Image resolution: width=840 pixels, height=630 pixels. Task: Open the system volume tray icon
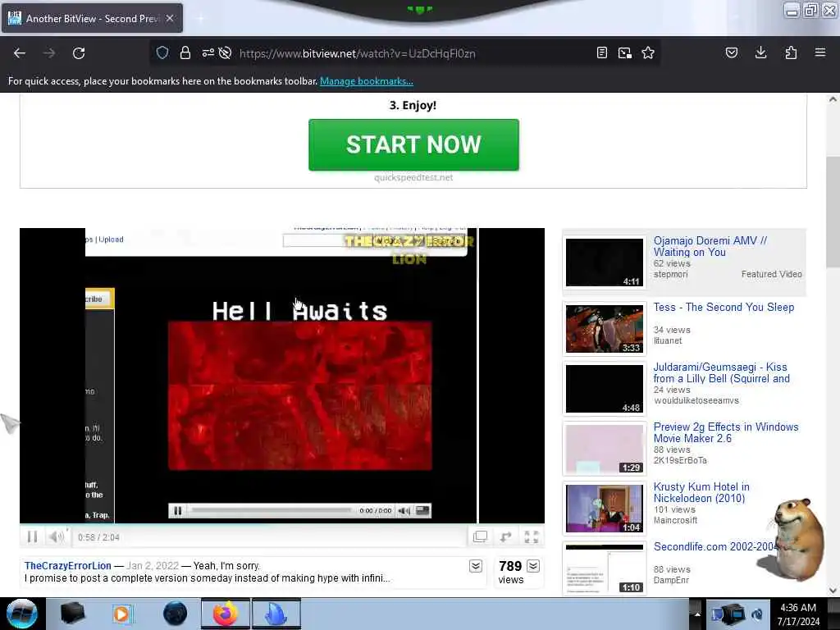pyautogui.click(x=757, y=614)
